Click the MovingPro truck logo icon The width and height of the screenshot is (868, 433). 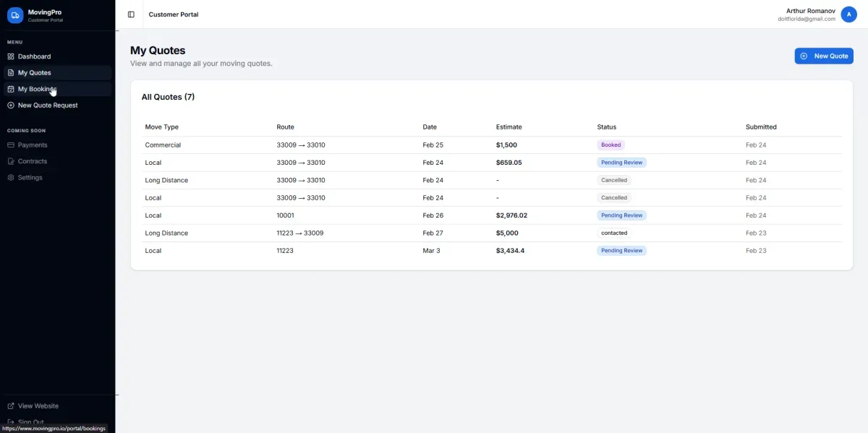[x=15, y=15]
